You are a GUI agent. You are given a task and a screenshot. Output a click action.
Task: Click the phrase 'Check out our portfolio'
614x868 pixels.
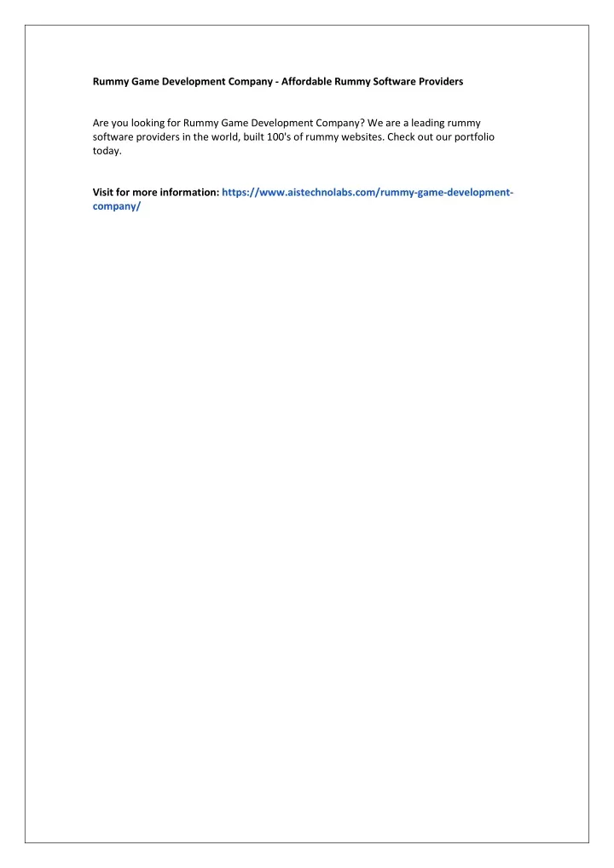click(x=441, y=137)
